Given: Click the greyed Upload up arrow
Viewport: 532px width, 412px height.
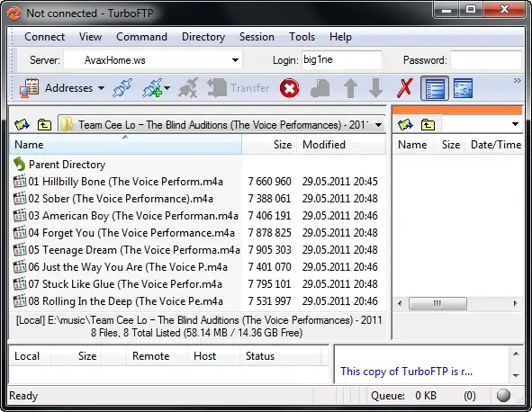Looking at the screenshot, I should pyautogui.click(x=350, y=88).
